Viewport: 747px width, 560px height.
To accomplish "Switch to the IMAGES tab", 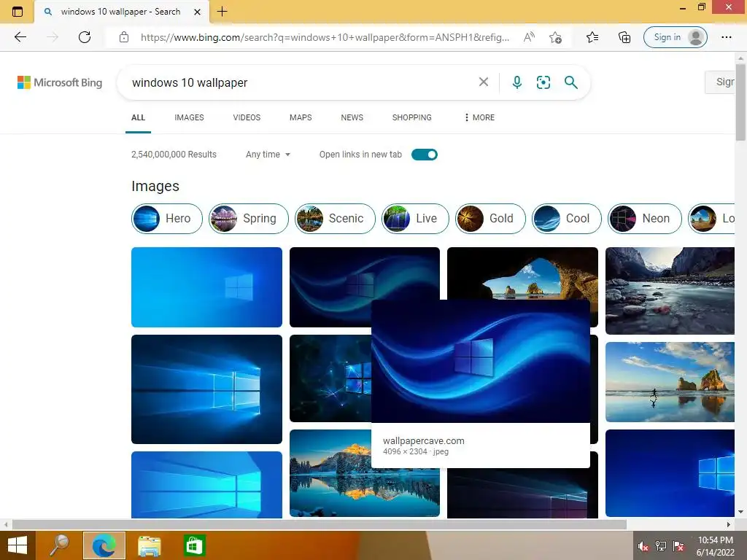I will (189, 117).
